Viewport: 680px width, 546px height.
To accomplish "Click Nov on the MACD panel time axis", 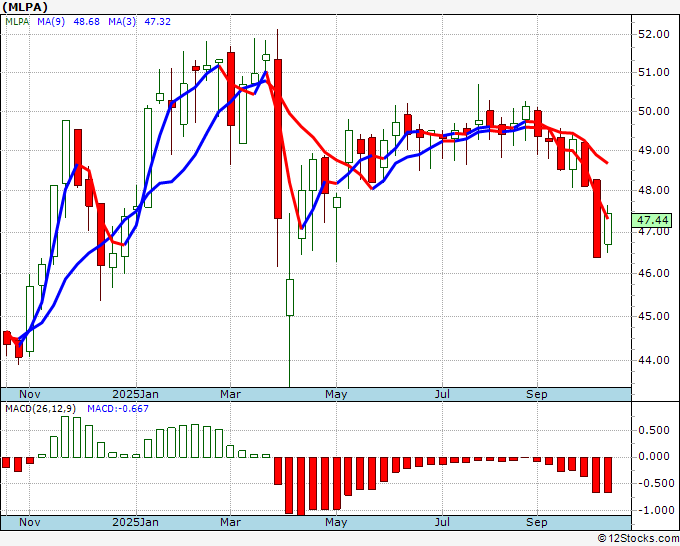I will (29, 522).
